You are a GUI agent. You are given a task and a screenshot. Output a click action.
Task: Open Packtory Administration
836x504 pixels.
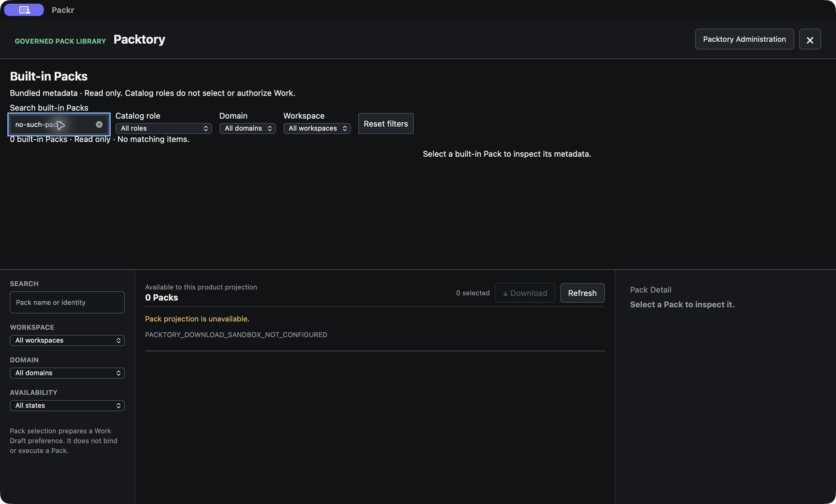744,39
